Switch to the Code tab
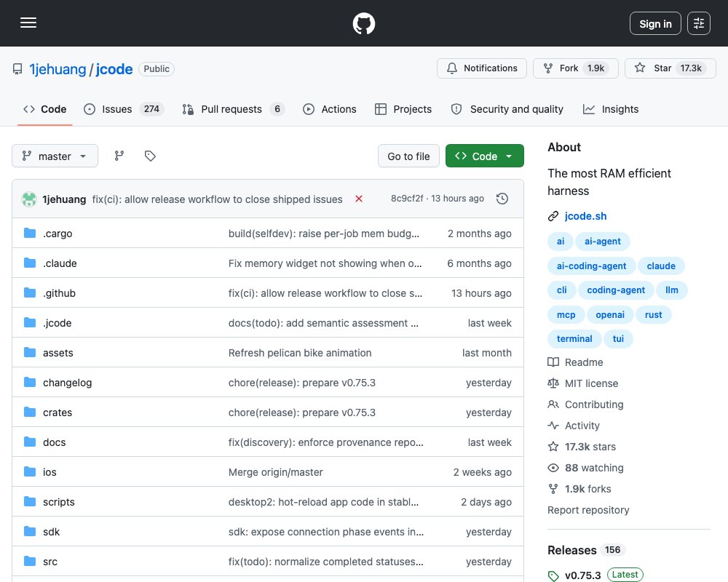728x582 pixels. [45, 109]
